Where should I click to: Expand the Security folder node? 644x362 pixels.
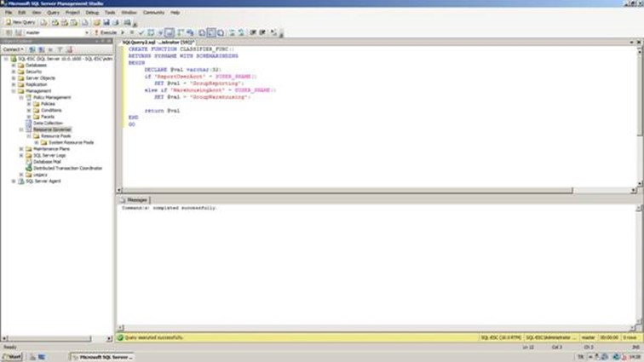pos(14,72)
